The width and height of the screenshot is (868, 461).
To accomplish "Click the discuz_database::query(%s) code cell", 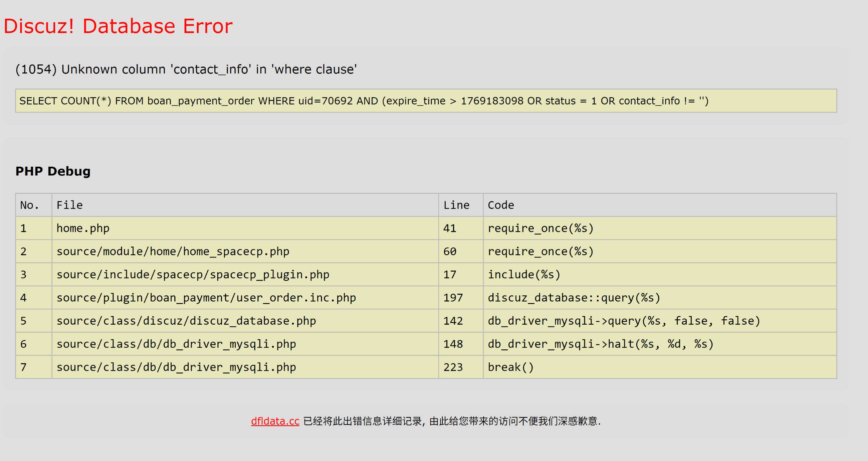I will [574, 298].
